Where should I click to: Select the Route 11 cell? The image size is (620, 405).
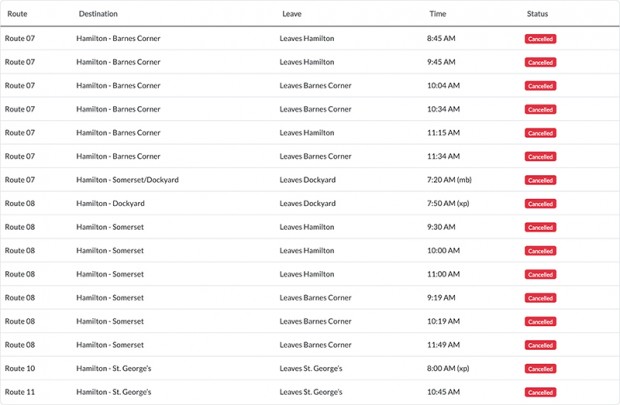click(20, 392)
